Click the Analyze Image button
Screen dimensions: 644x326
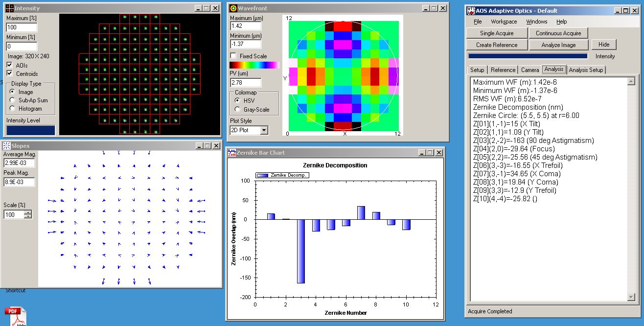(558, 45)
